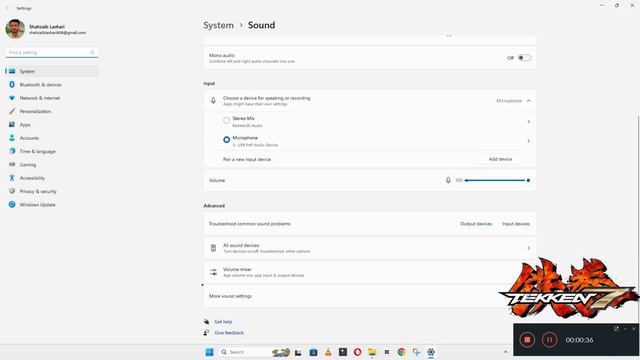Stop the screen recording
Screen dimensions: 640x360
pyautogui.click(x=527, y=340)
